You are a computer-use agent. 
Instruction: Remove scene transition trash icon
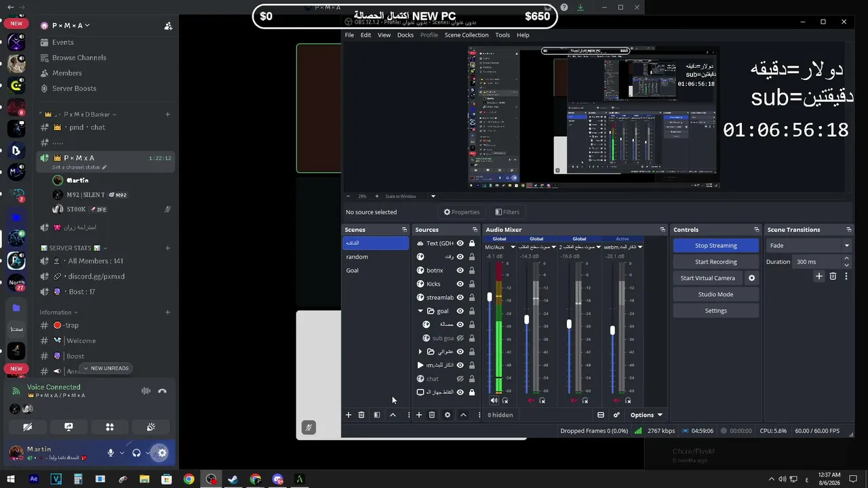(x=833, y=277)
